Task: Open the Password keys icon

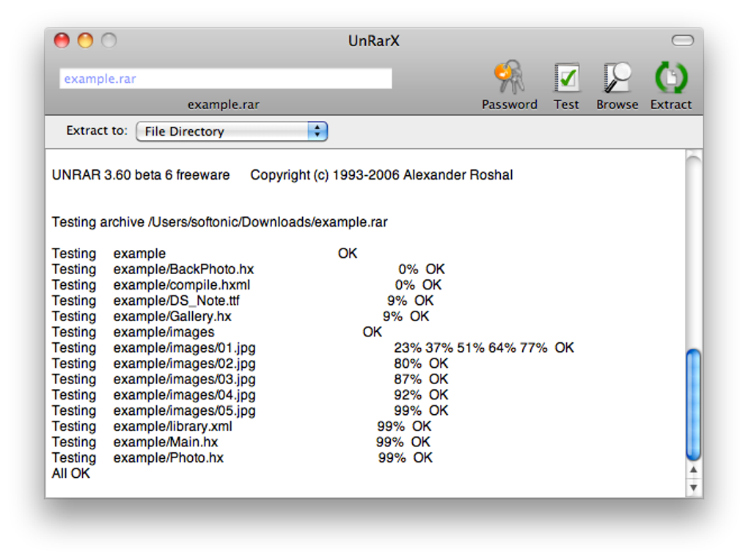Action: [x=509, y=77]
